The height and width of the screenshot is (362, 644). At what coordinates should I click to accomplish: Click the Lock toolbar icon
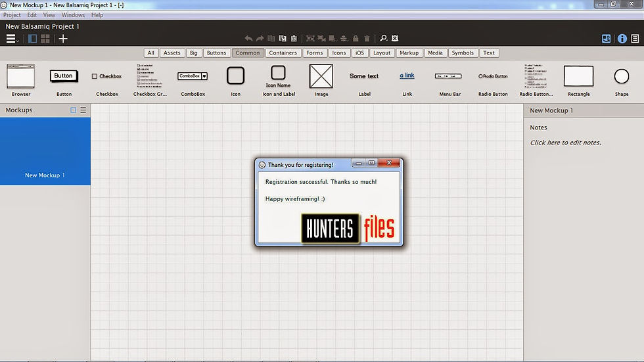(356, 38)
